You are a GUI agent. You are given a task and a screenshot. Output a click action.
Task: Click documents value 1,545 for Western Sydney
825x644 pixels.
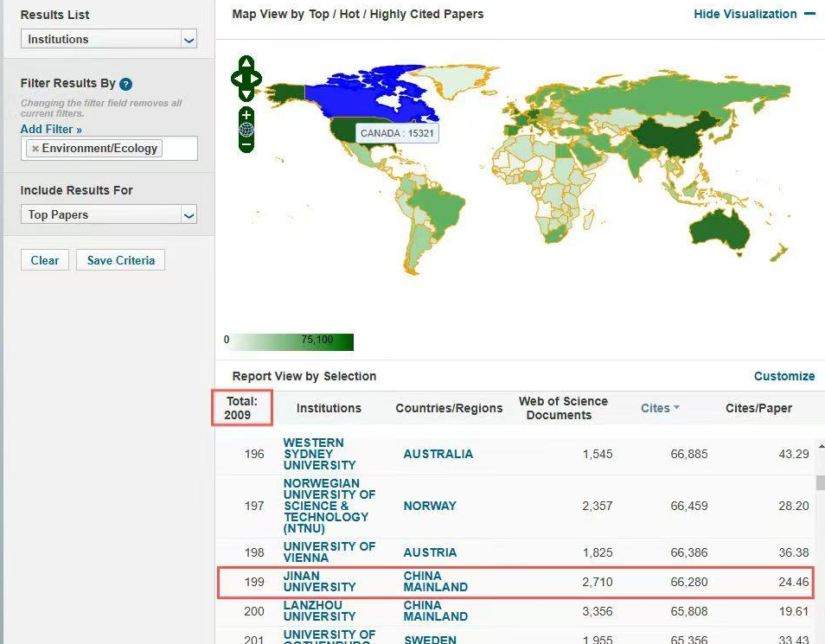click(598, 454)
